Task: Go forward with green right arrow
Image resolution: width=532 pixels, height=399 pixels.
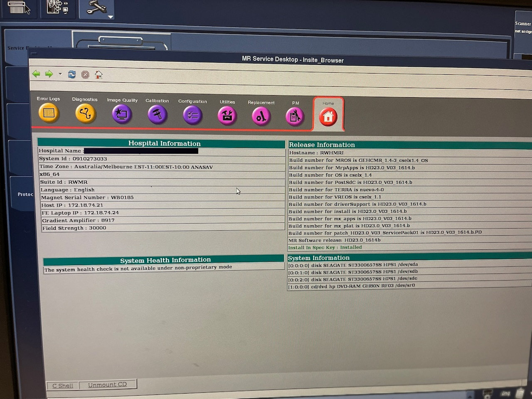Action: pyautogui.click(x=49, y=74)
